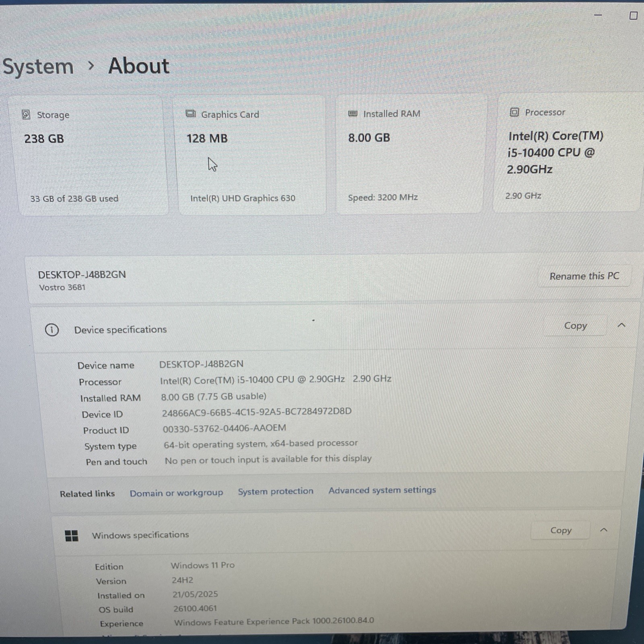Select Product ID 00330-53762-04406-AAOEM
The width and height of the screenshot is (644, 644).
click(225, 428)
